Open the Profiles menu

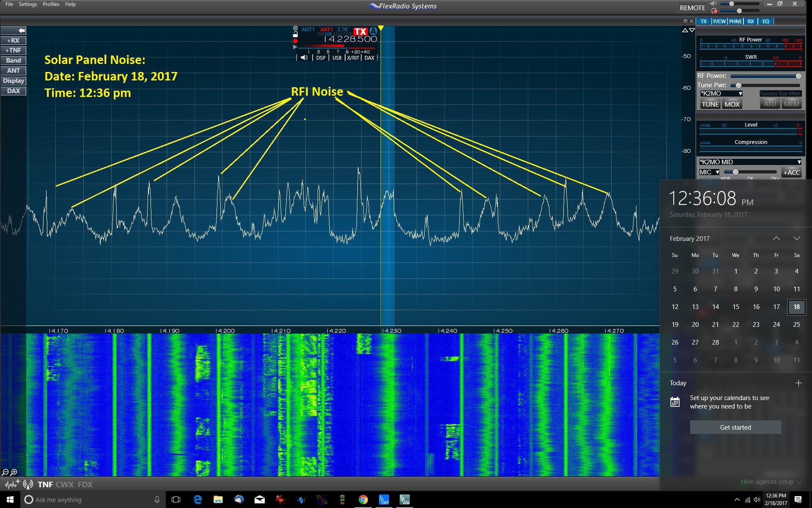click(x=51, y=4)
